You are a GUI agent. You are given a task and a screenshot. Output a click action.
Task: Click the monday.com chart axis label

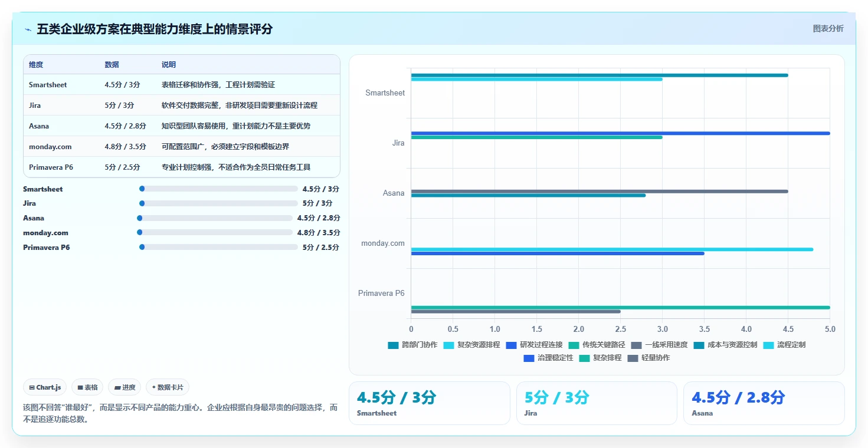click(x=383, y=243)
